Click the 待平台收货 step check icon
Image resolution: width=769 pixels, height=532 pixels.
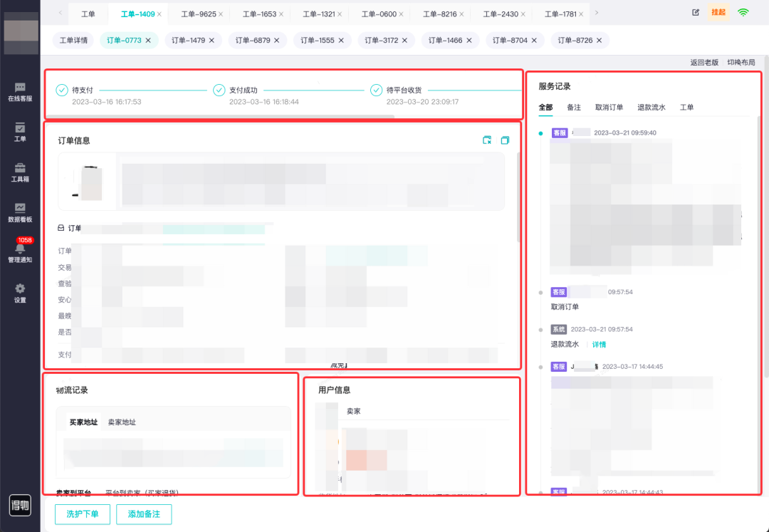tap(376, 90)
